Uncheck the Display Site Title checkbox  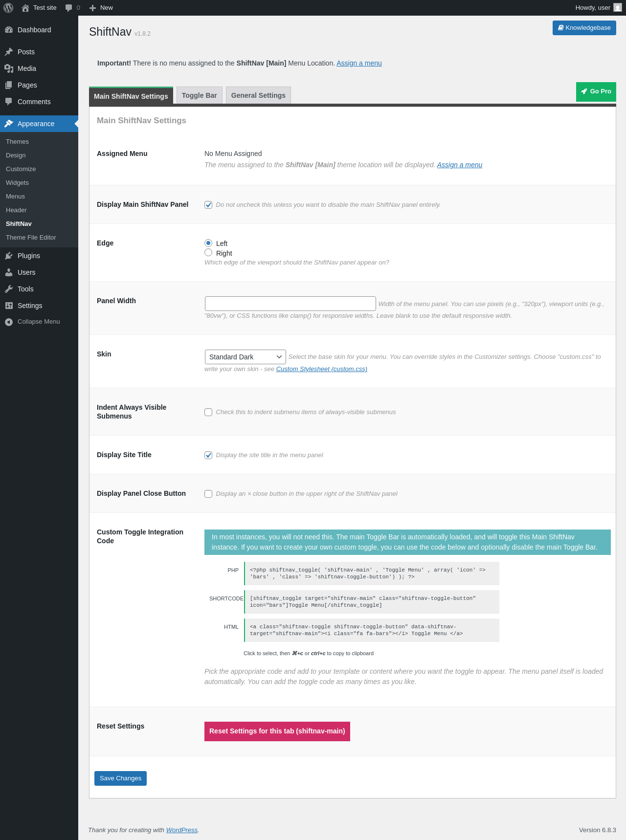[208, 455]
